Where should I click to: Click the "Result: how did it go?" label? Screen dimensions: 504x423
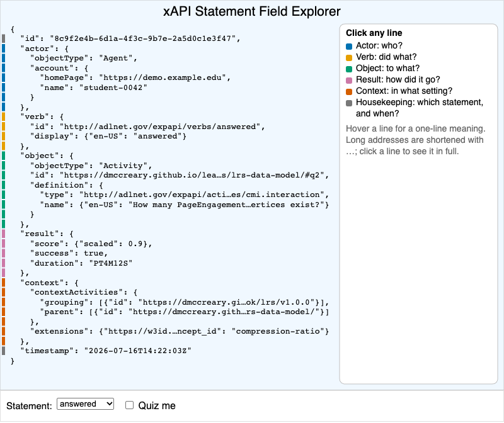398,79
